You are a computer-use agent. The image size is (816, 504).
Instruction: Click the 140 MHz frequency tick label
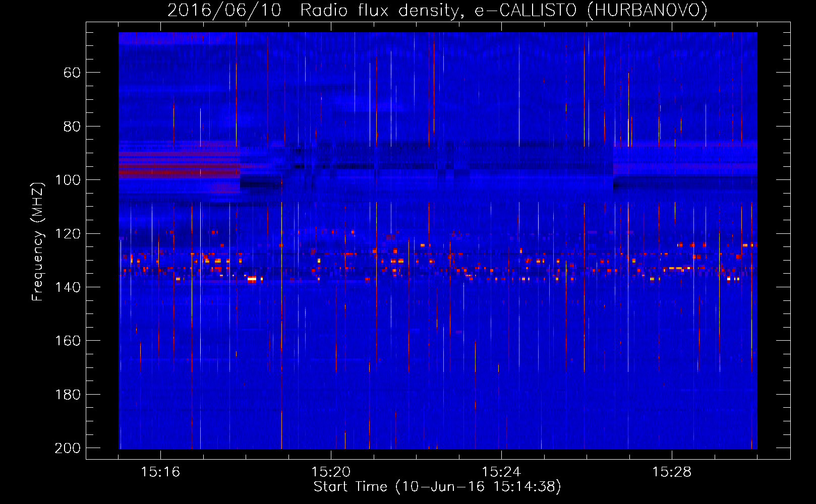pyautogui.click(x=68, y=287)
